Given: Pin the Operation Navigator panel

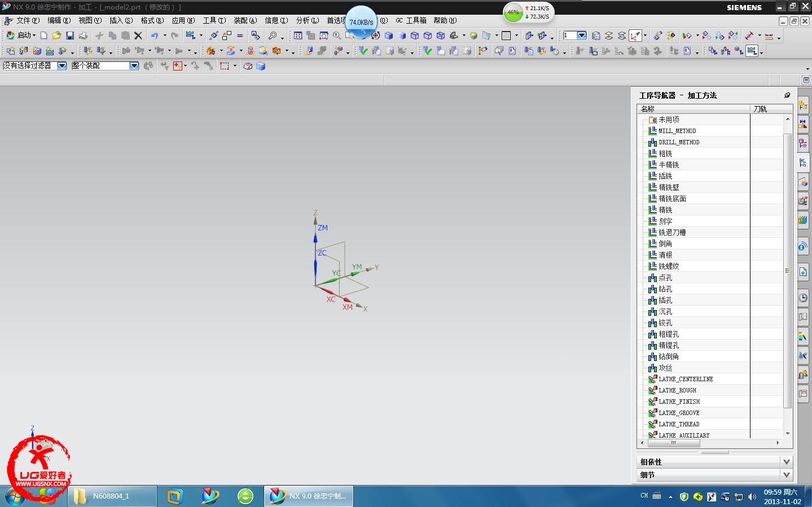Looking at the screenshot, I should tap(787, 95).
